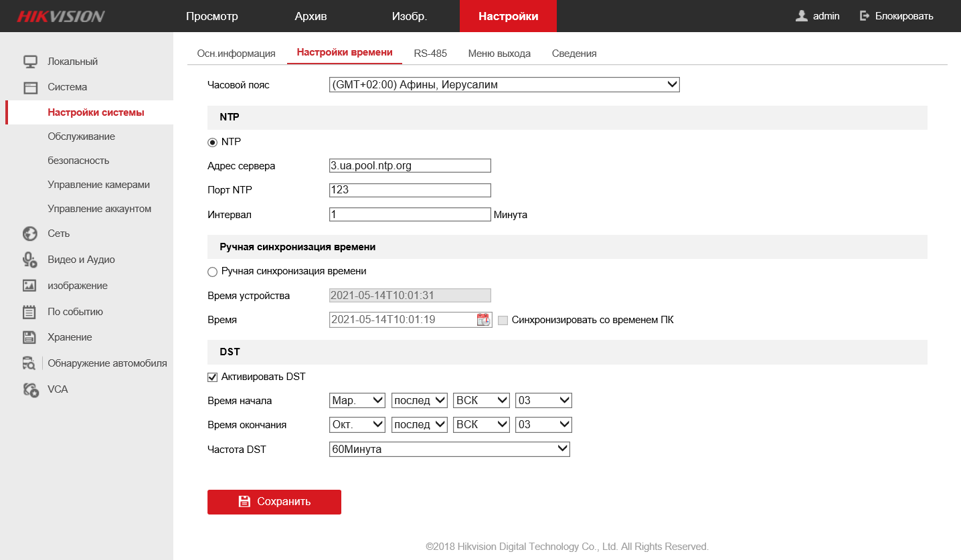This screenshot has width=961, height=560.
Task: Click the Видео и Аудио microphone icon
Action: [x=29, y=260]
